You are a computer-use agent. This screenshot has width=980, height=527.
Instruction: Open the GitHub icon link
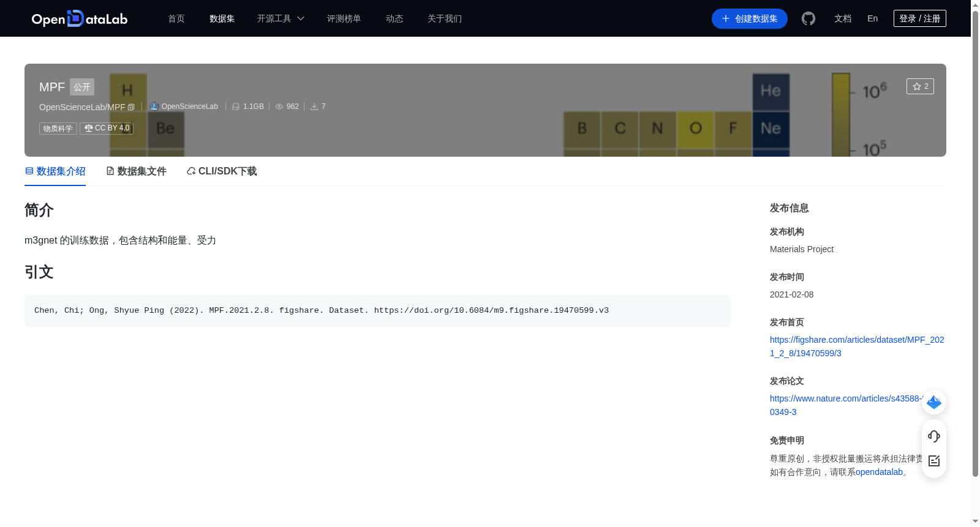pyautogui.click(x=809, y=19)
